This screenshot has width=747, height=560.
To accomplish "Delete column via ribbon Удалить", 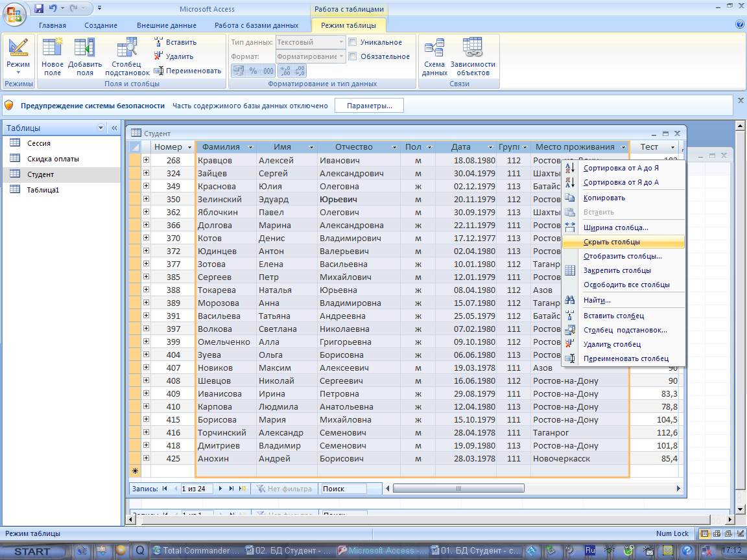I will pos(173,56).
